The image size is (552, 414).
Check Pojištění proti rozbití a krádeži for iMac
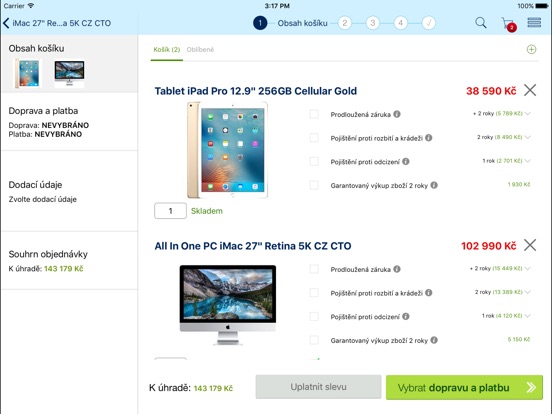coord(314,293)
